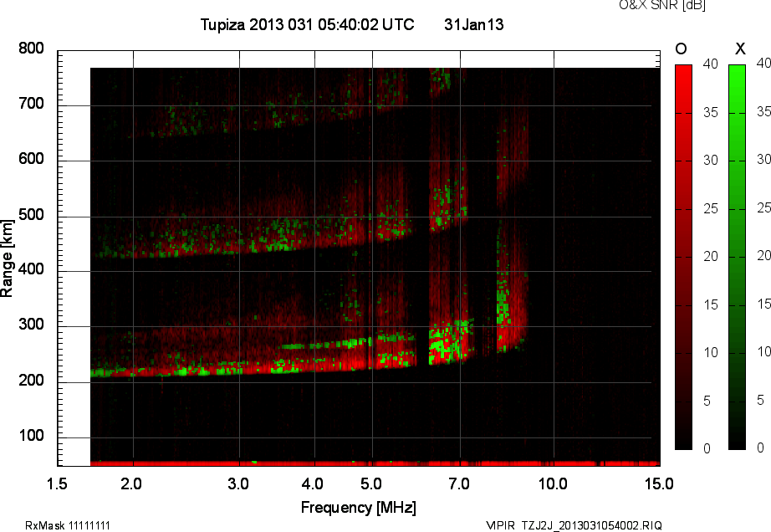Click the red O mode color bar
Screen dimensions: 771x532
683,256
